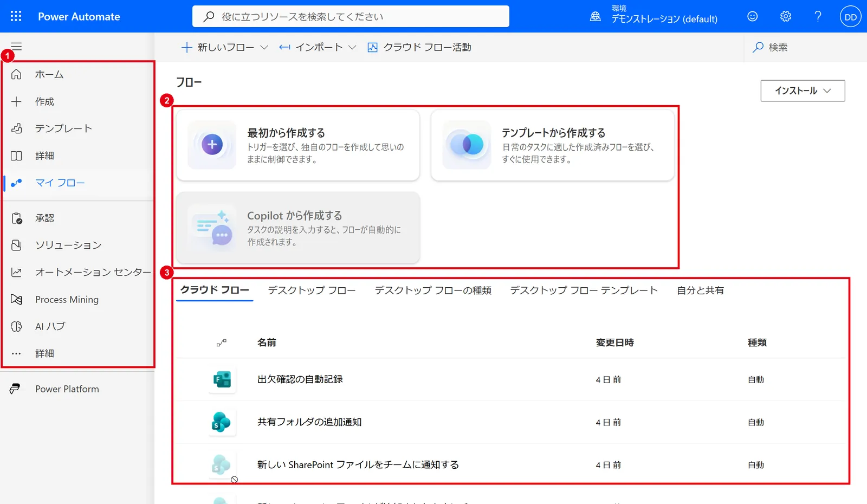Switch to the 自分と共有 tab
This screenshot has width=867, height=504.
(x=700, y=290)
